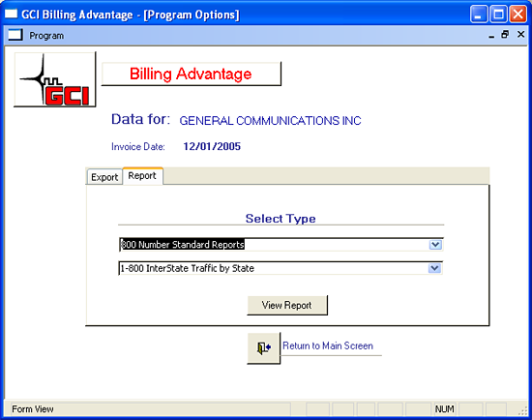Maximize the GCI Billing Advantage window
The height and width of the screenshot is (420, 532).
[x=498, y=15]
